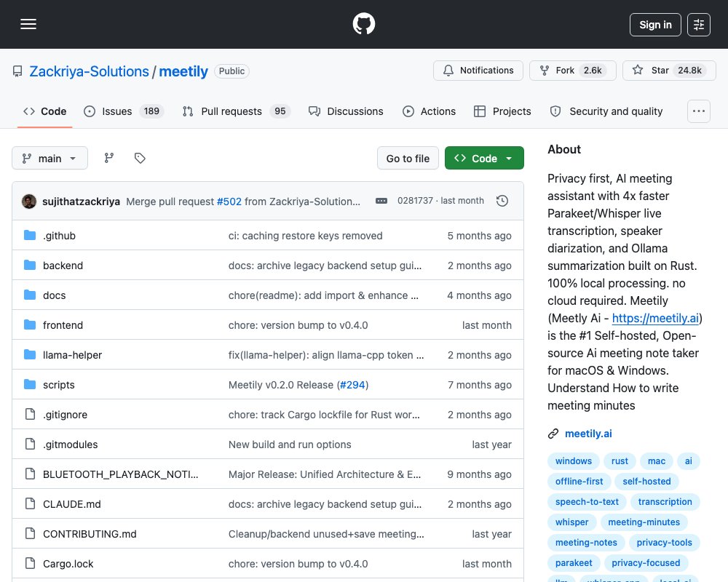Open commit history clock icon
Screen dimensions: 728x582
[502, 201]
